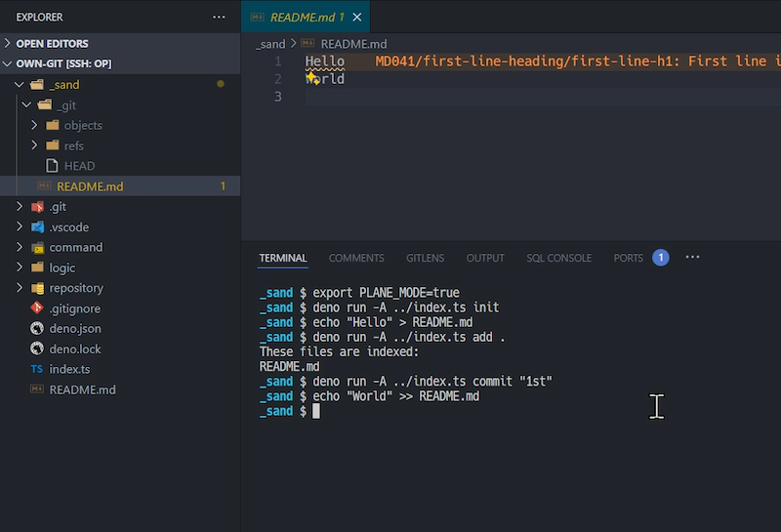Open the HEAD file in _git
The width and height of the screenshot is (781, 532).
click(78, 166)
